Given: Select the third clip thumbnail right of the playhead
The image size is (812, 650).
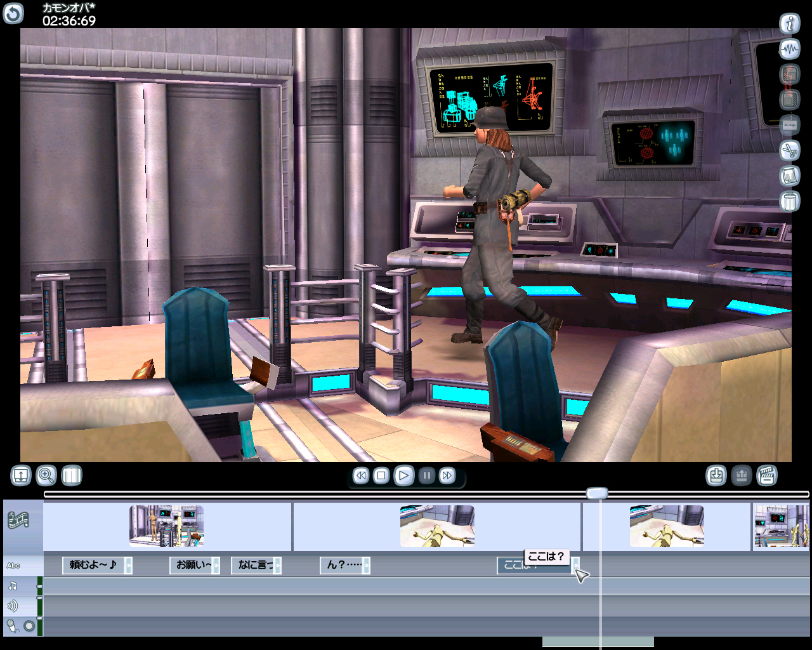Looking at the screenshot, I should click(667, 526).
